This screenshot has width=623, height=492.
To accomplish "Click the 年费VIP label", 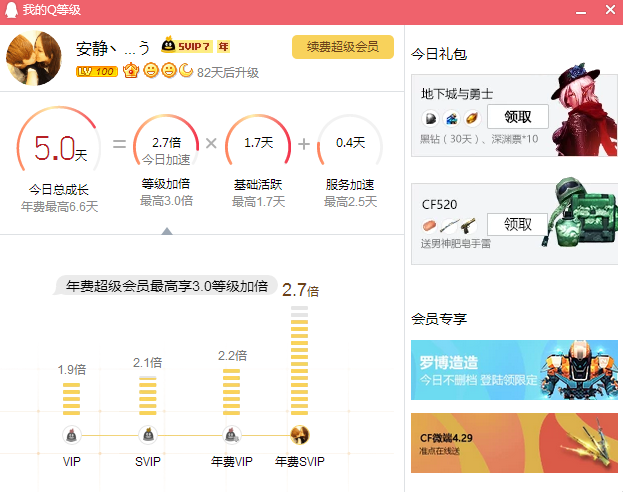I will [232, 461].
